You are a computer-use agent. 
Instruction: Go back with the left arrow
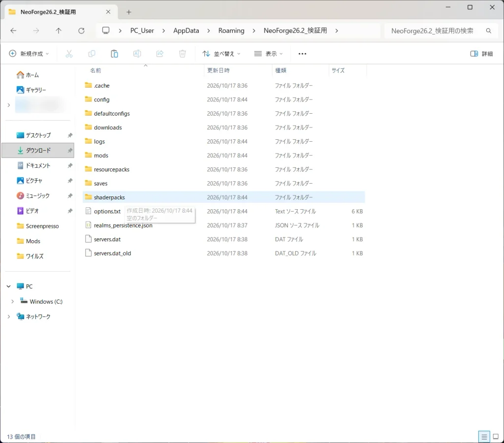[x=13, y=31]
